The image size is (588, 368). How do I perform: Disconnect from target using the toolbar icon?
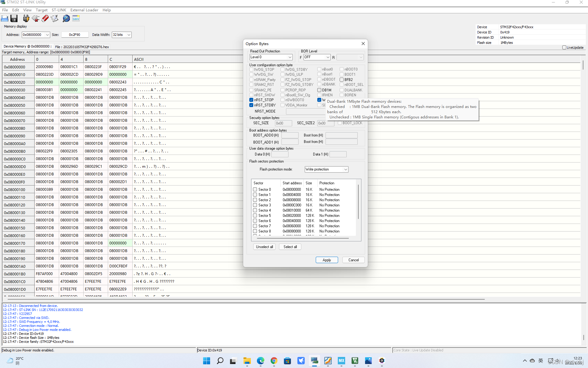[36, 18]
